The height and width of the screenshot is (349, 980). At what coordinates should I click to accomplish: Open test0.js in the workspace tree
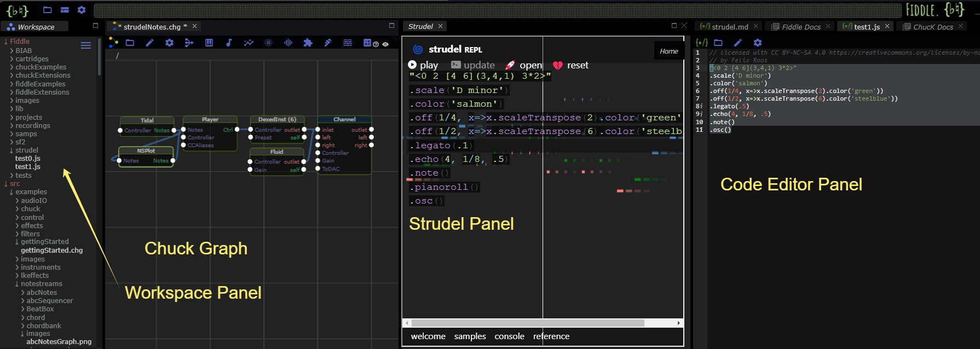(x=28, y=159)
